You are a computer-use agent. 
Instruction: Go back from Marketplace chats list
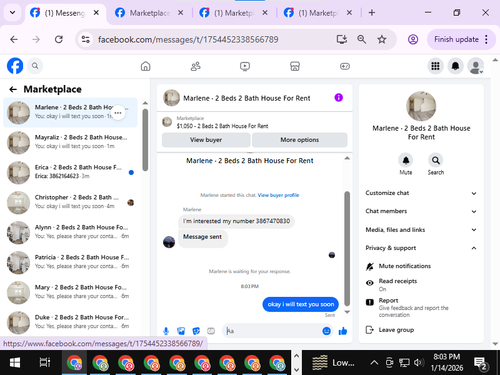coord(13,89)
